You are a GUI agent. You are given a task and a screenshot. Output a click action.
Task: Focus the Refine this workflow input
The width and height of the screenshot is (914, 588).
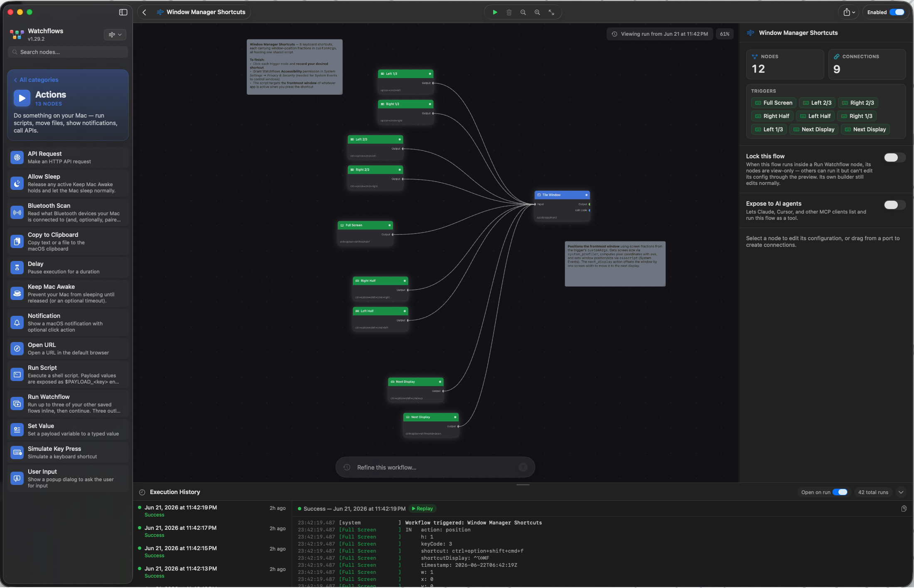(x=435, y=467)
